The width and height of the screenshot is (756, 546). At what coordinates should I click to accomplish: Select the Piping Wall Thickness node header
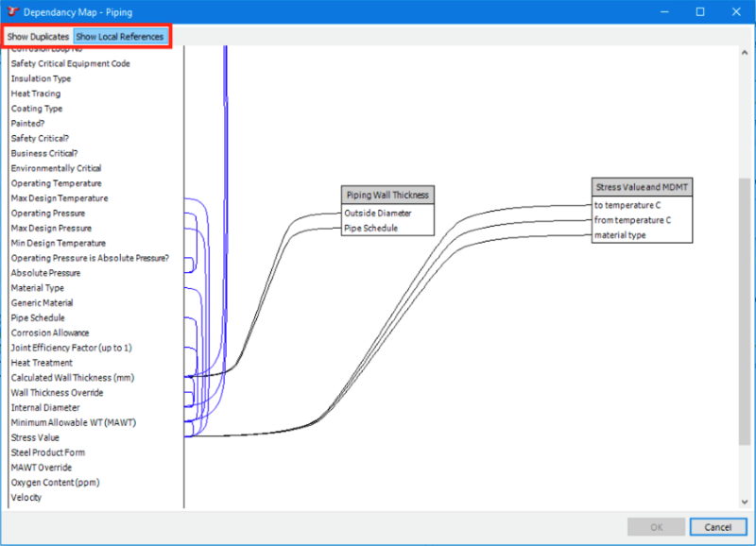pos(387,196)
